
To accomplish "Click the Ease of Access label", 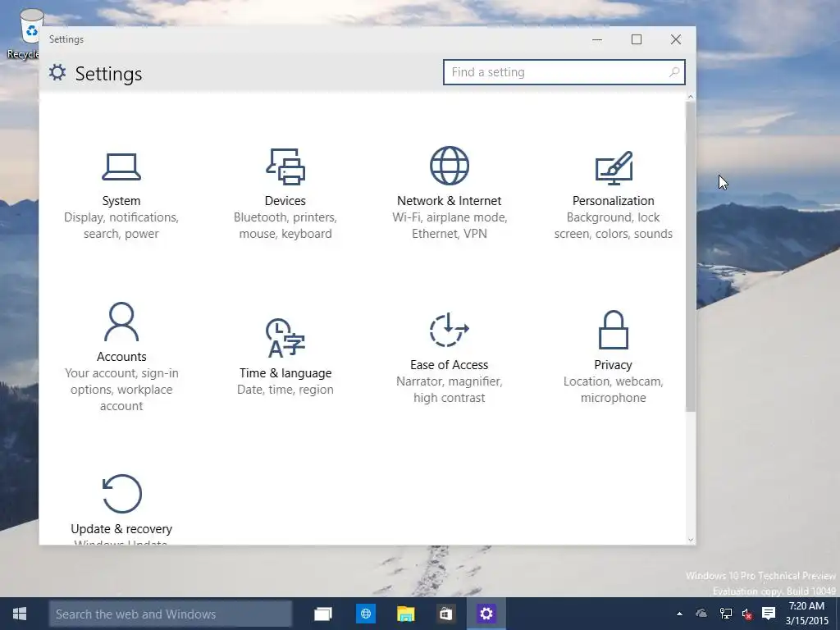I will [x=450, y=365].
